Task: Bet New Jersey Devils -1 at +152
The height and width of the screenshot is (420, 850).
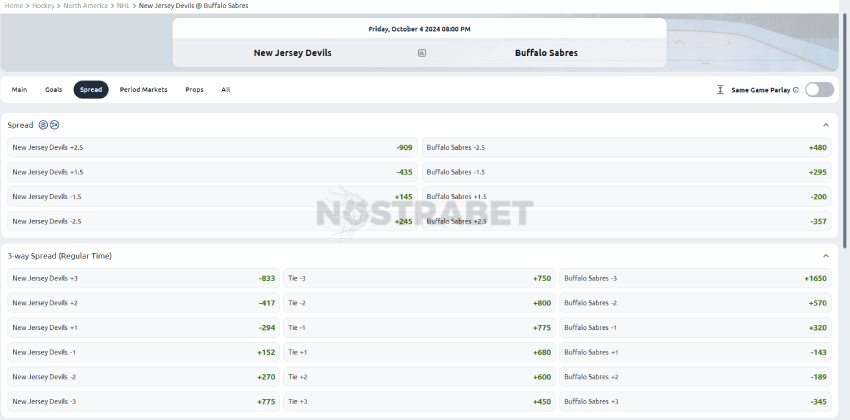Action: [144, 352]
